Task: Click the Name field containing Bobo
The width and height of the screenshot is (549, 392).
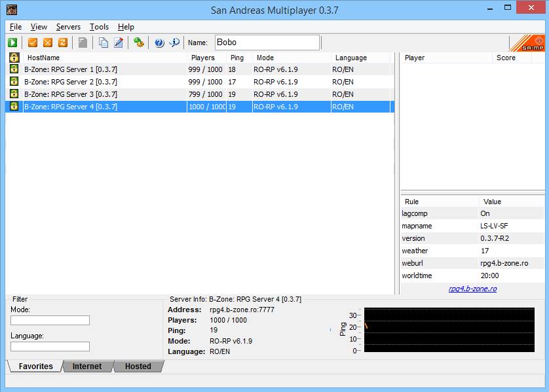Action: click(267, 43)
